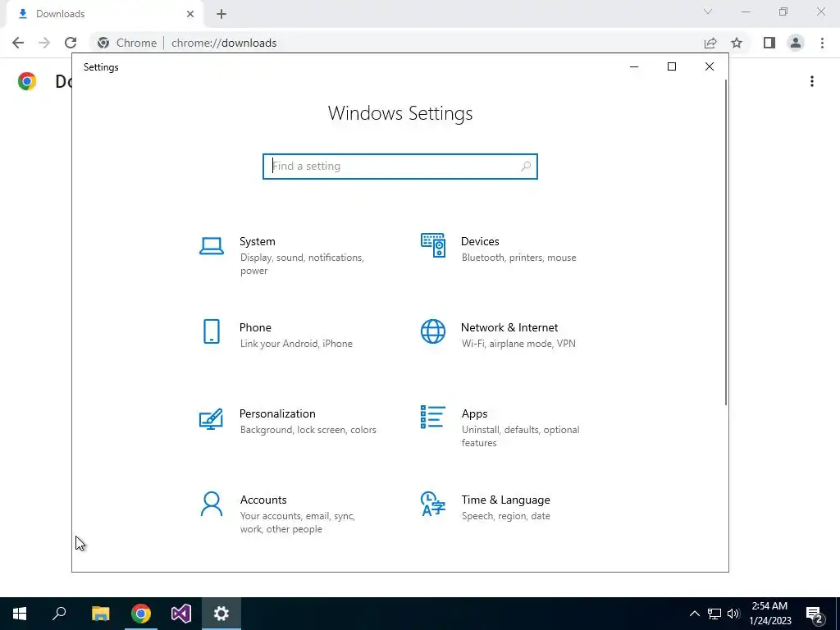Open Devices category link
Viewport: 840px width, 630px height.
tap(480, 242)
